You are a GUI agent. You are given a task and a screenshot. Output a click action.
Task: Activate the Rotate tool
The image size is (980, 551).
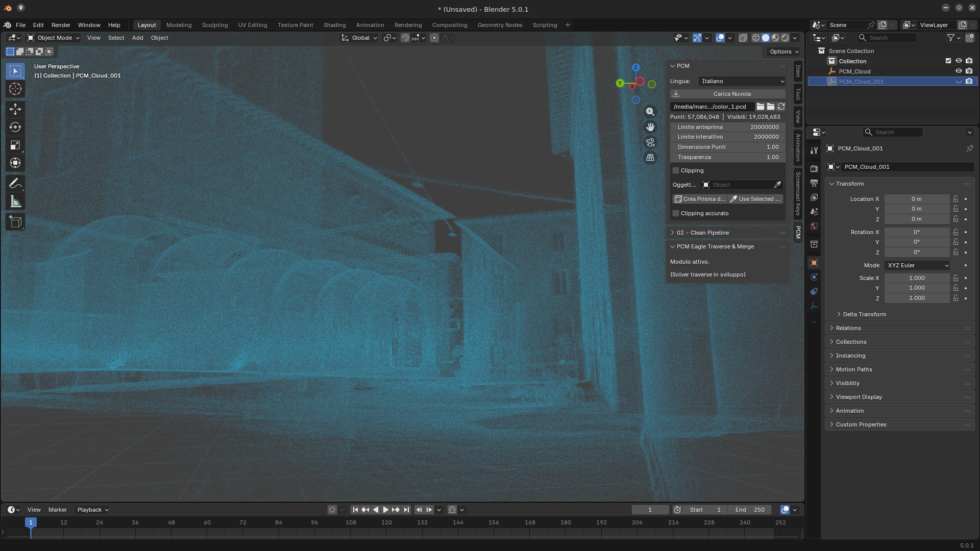pos(15,127)
